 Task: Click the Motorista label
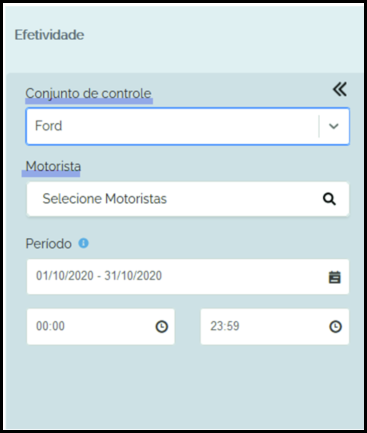53,166
